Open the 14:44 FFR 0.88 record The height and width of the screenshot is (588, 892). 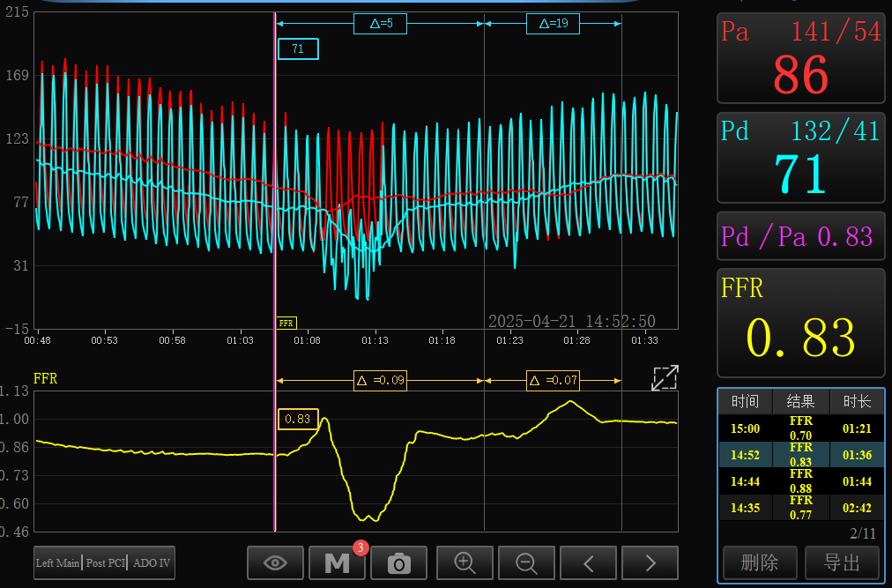pyautogui.click(x=801, y=481)
